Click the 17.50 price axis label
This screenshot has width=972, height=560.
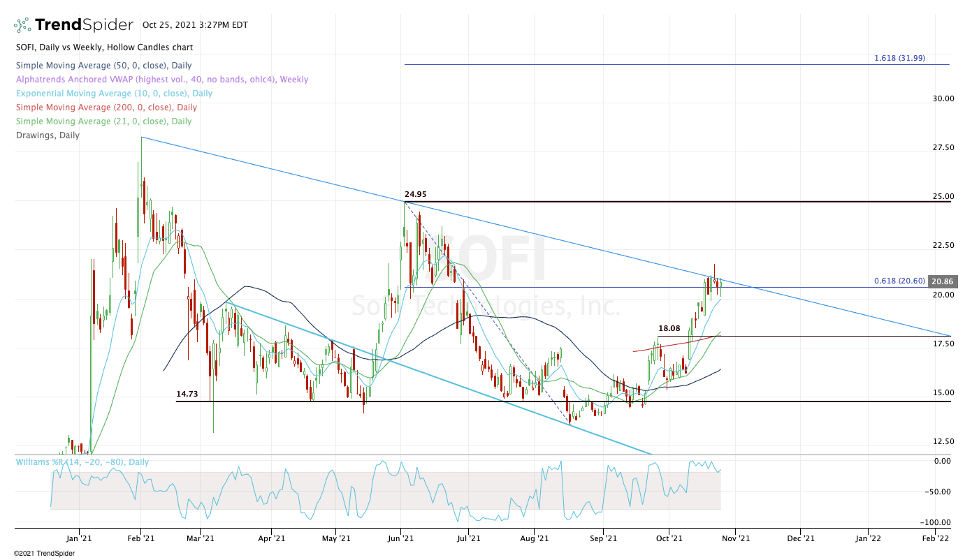click(943, 343)
